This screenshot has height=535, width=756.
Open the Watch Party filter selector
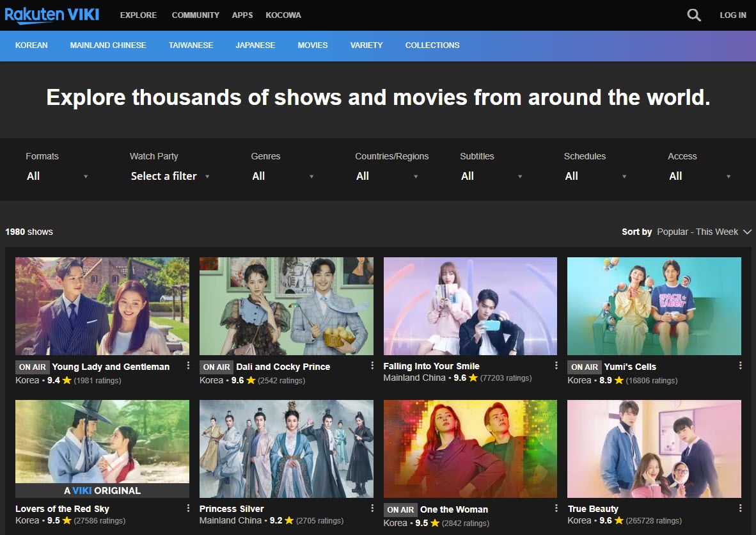click(x=169, y=176)
